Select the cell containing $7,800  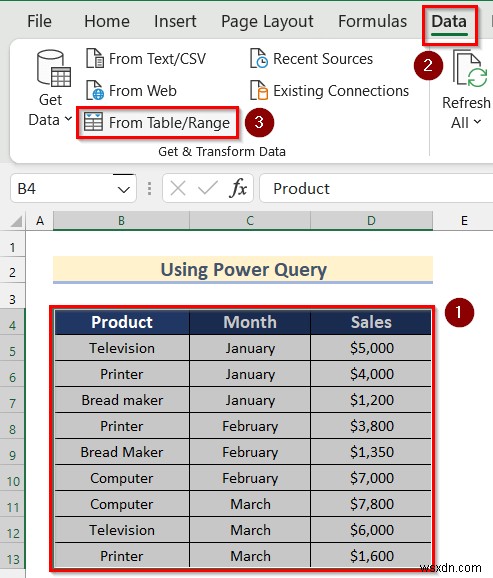(x=371, y=504)
